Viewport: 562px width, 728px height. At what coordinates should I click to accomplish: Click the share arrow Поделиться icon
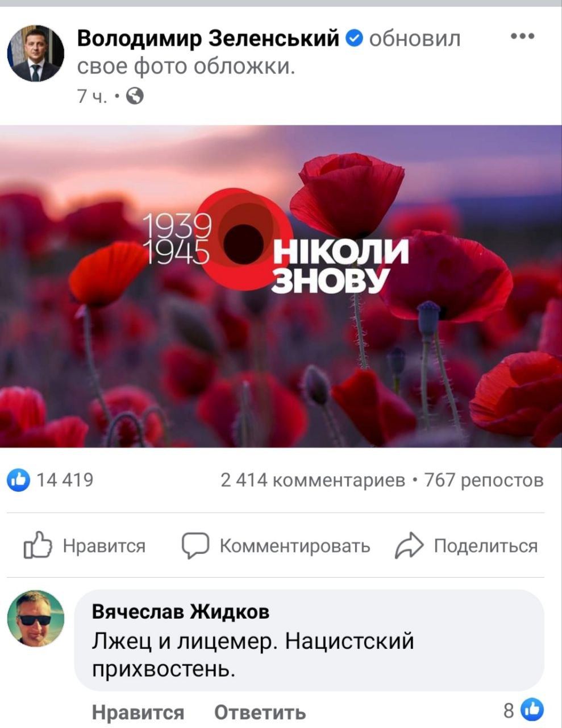[x=409, y=546]
